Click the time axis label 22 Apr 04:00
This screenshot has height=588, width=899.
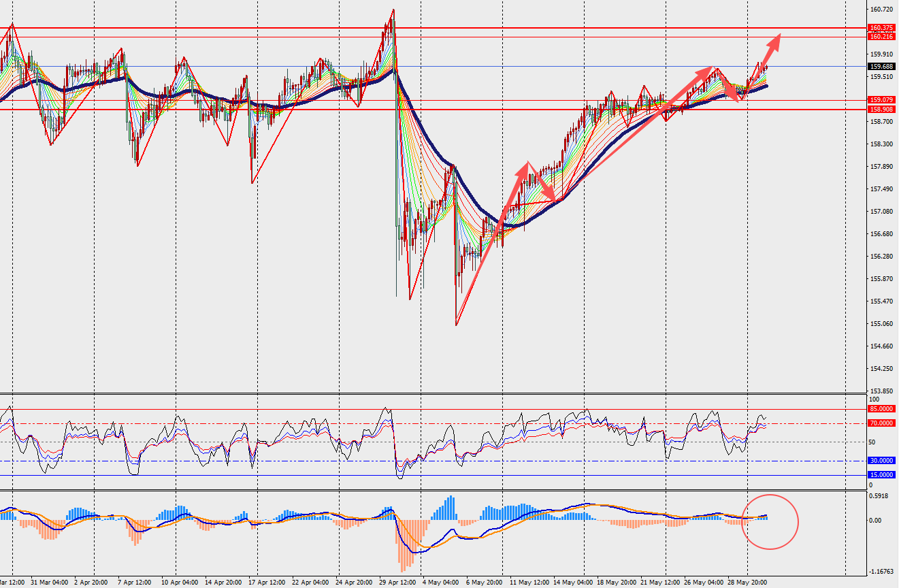click(x=310, y=583)
